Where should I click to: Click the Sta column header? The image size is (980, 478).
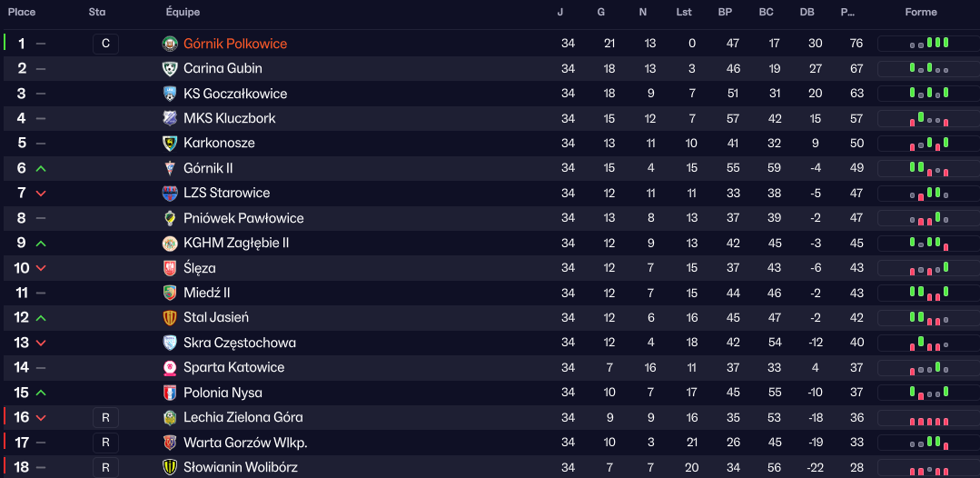(97, 12)
